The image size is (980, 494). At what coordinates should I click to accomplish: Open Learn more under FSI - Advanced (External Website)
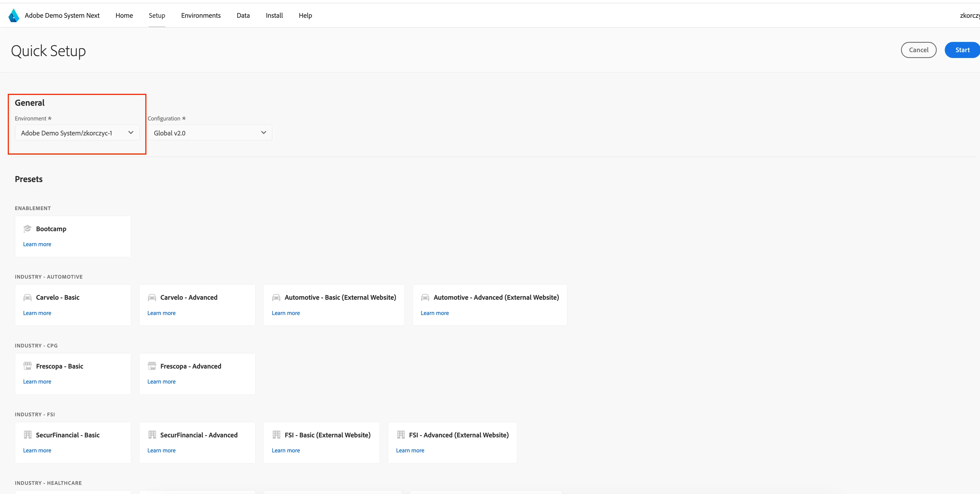410,450
